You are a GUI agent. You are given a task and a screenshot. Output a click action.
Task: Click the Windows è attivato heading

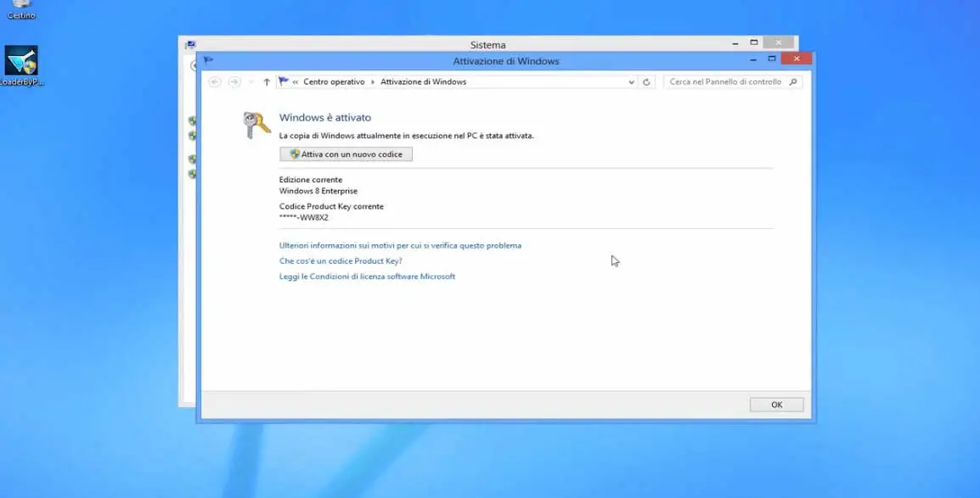pyautogui.click(x=325, y=117)
